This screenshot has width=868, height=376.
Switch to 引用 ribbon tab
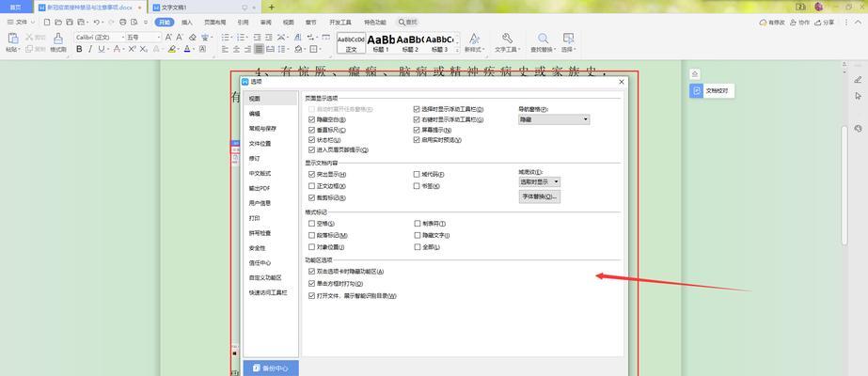tap(243, 23)
